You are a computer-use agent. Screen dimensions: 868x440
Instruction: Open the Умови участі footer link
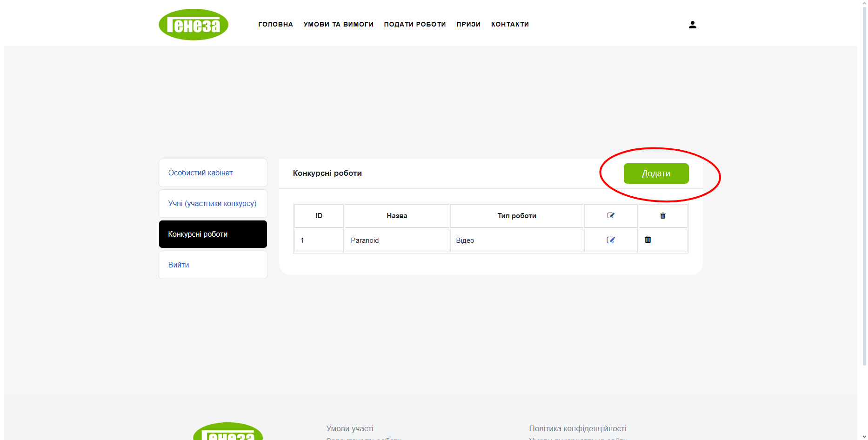tap(350, 428)
